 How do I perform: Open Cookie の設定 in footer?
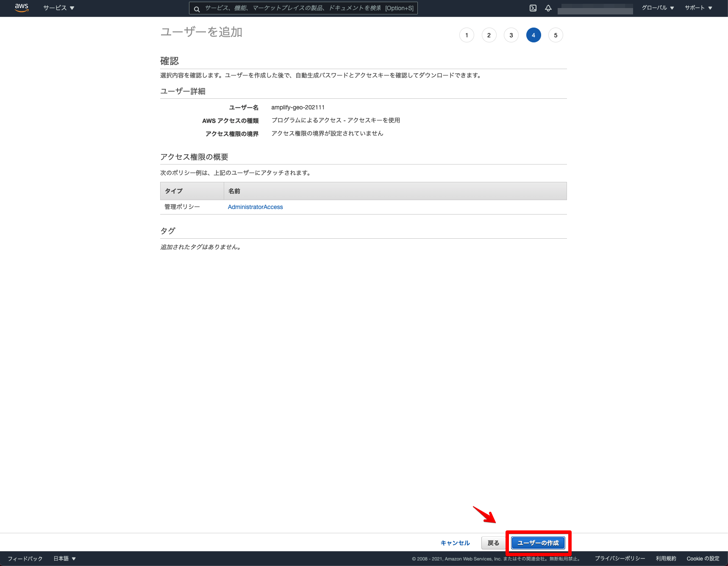(x=703, y=558)
